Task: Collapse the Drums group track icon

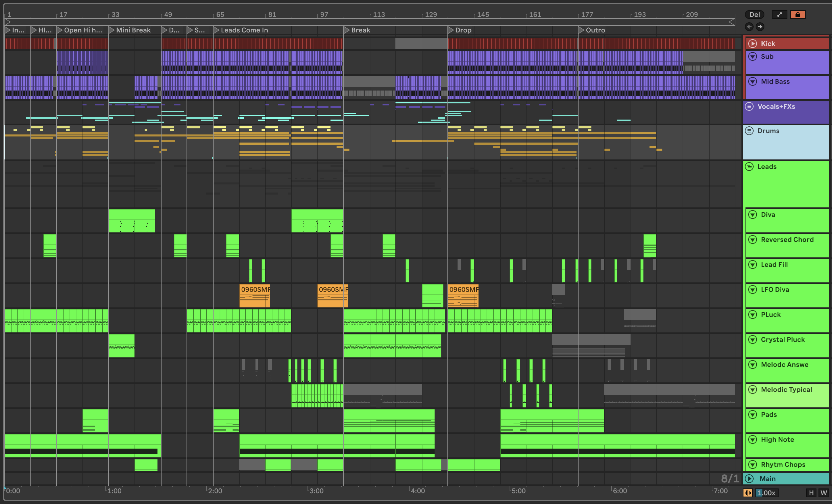Action: tap(749, 131)
